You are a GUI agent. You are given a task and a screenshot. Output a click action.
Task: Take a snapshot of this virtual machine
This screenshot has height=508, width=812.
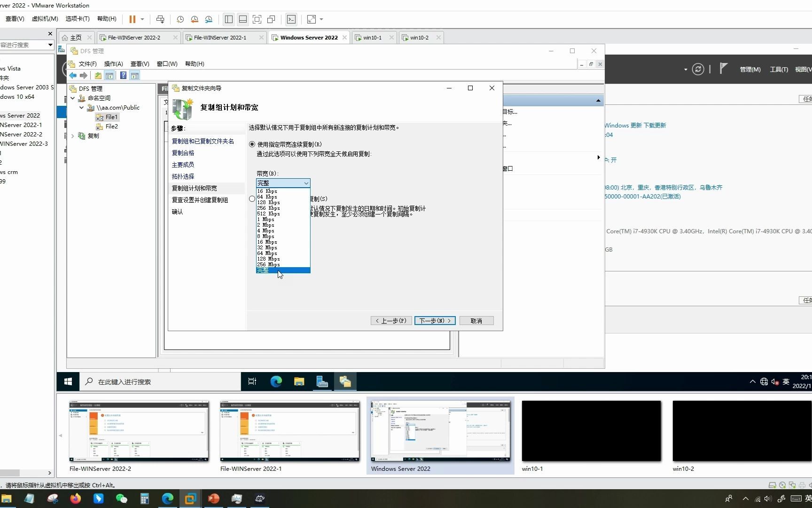(x=180, y=19)
